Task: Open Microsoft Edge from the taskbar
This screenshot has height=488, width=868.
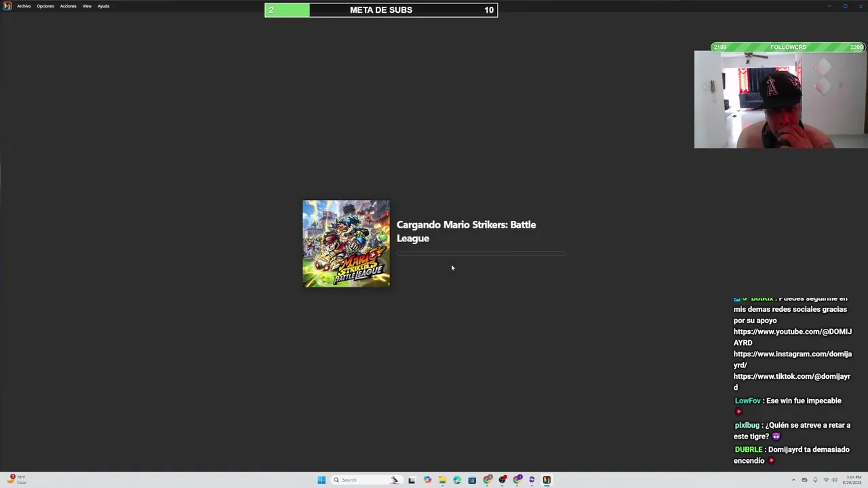Action: (457, 480)
